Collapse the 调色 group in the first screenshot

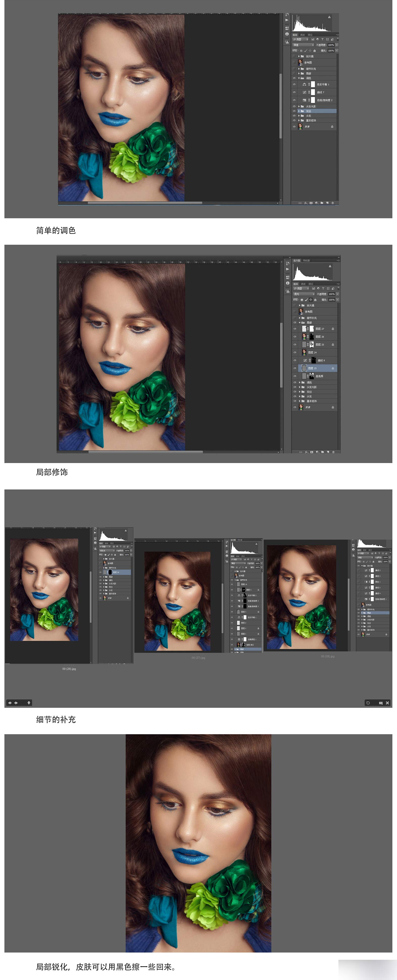(299, 78)
